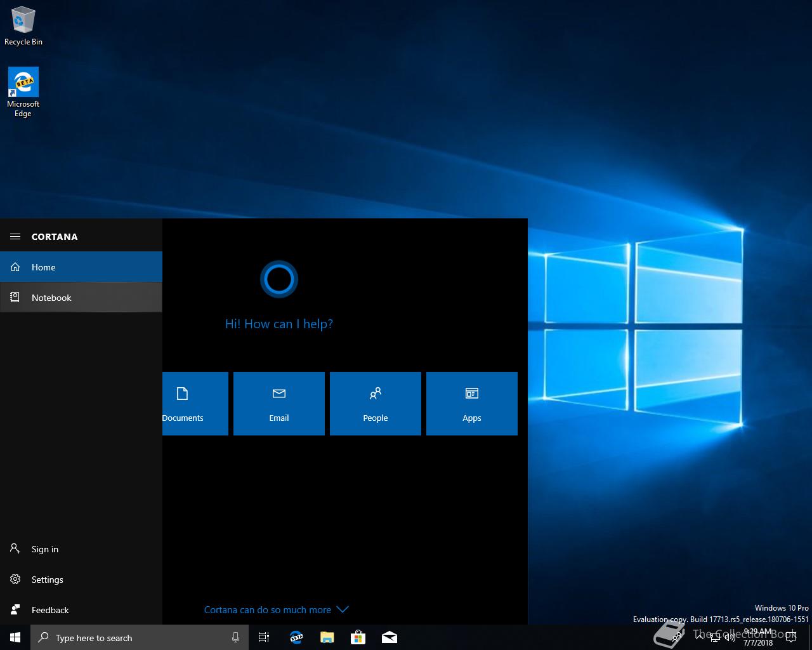Open the Documents search tile
Image resolution: width=812 pixels, height=650 pixels.
[195, 404]
